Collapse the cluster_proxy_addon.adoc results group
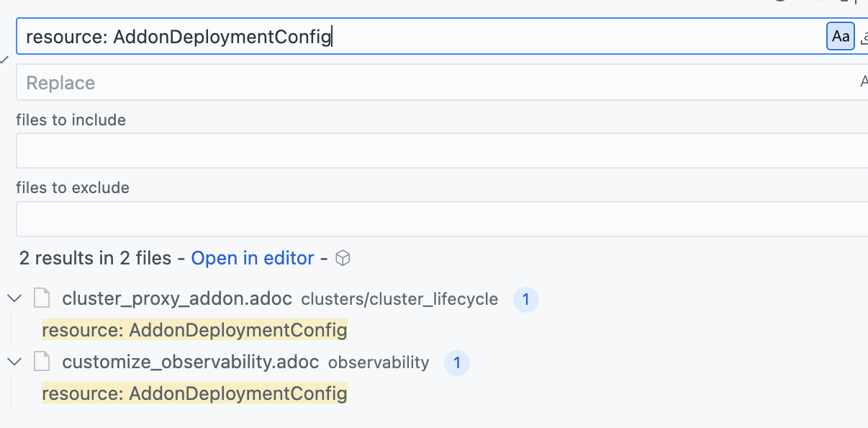 [x=14, y=298]
